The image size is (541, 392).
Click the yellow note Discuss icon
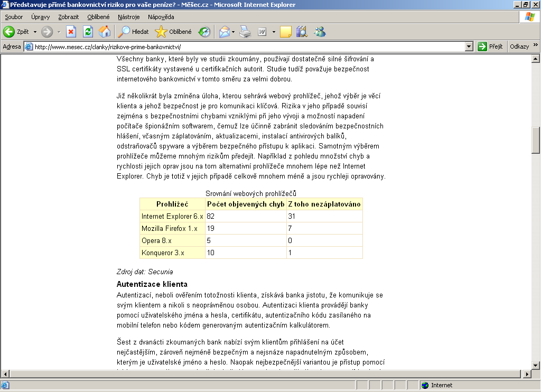click(x=286, y=32)
